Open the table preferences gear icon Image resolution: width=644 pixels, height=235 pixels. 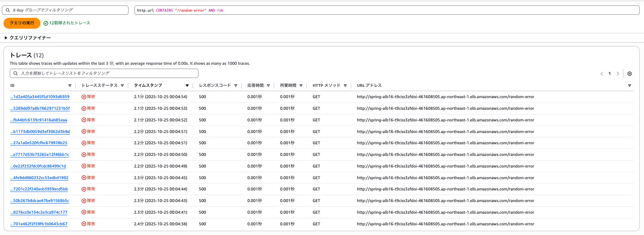click(630, 74)
